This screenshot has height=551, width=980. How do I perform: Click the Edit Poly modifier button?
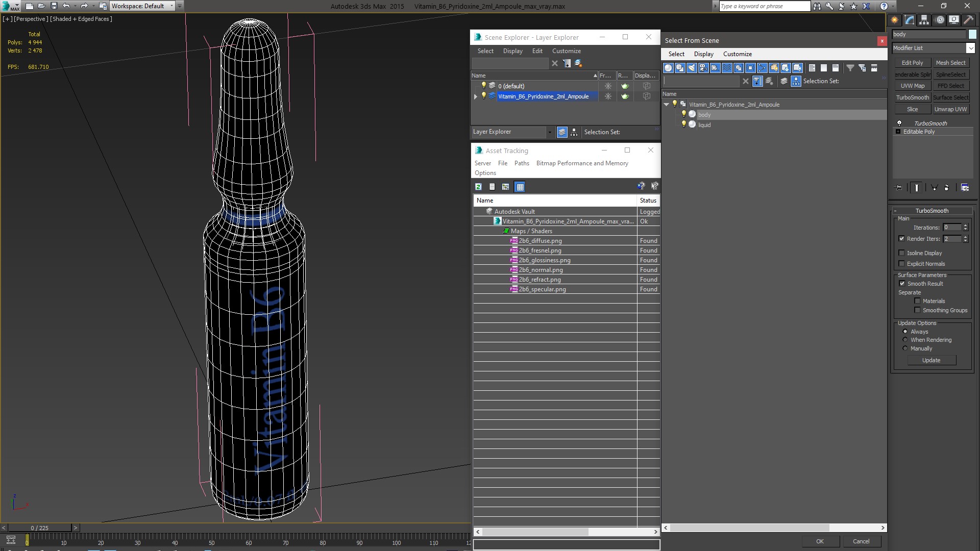coord(912,63)
